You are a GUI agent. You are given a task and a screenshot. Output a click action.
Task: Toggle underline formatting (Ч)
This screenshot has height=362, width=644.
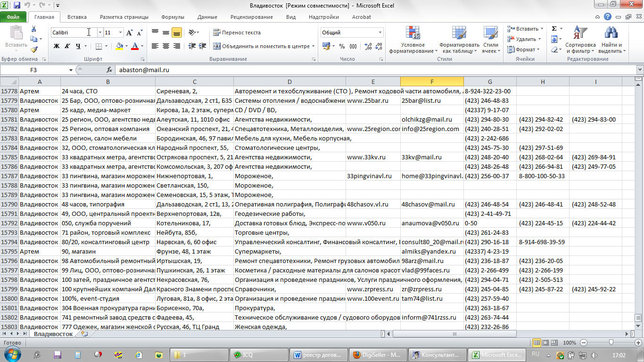tap(78, 46)
